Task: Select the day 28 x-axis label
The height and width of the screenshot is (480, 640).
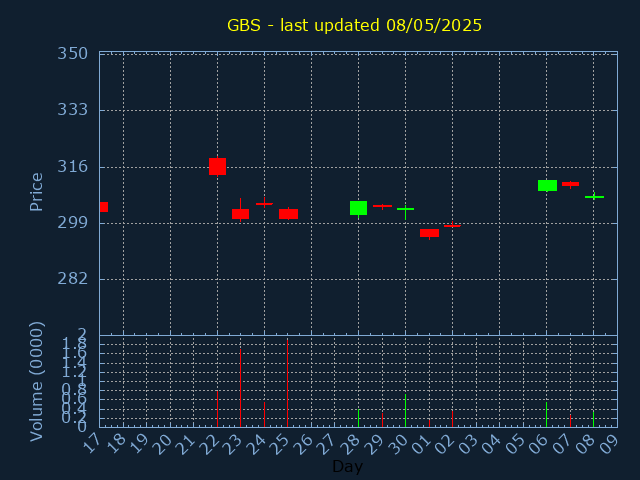Action: point(350,443)
